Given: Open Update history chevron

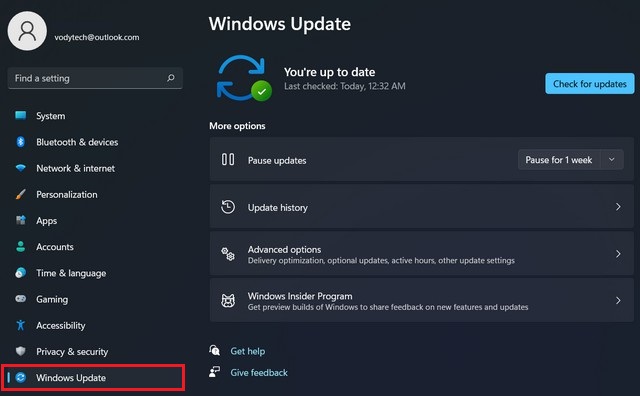Looking at the screenshot, I should (x=618, y=207).
